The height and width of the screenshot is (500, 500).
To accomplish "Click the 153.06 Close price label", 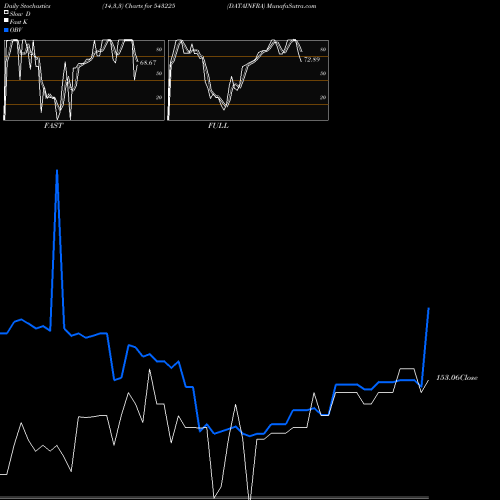I will pyautogui.click(x=457, y=378).
